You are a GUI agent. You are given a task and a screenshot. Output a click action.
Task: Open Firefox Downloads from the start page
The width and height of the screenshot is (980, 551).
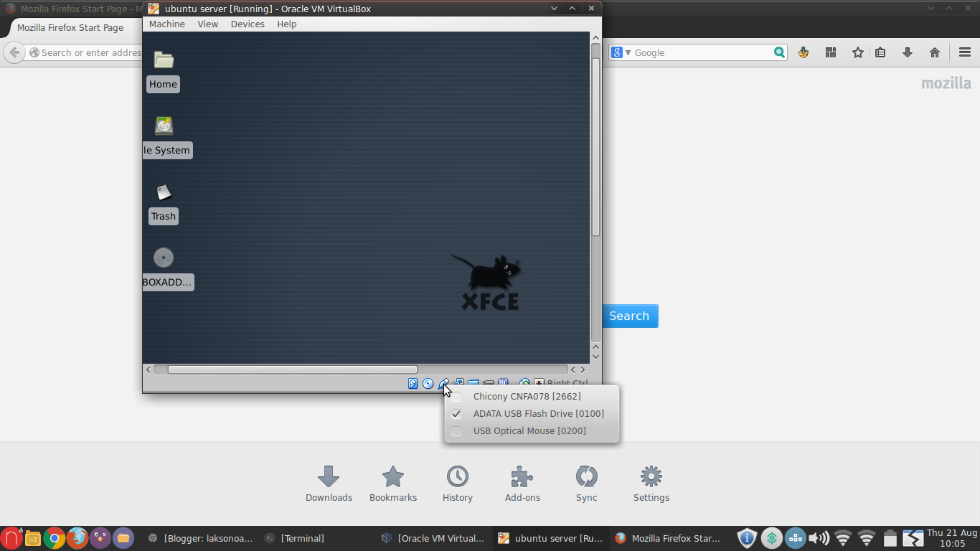click(x=329, y=484)
